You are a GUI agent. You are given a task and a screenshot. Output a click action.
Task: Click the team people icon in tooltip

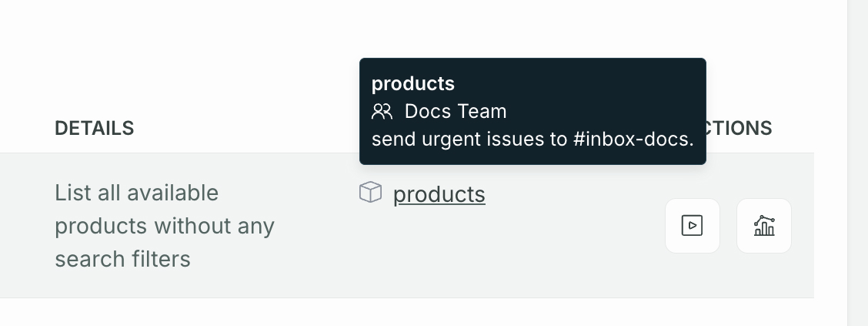tap(382, 112)
